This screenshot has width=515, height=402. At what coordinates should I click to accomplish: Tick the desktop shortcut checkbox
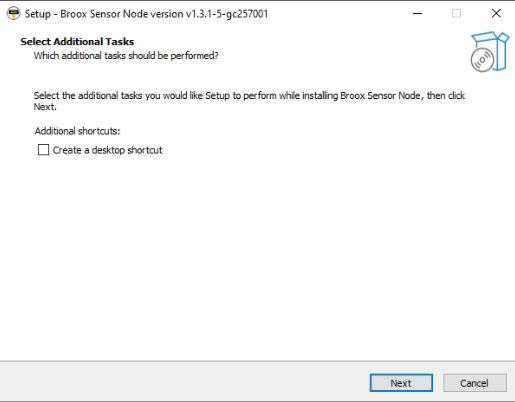(x=43, y=150)
